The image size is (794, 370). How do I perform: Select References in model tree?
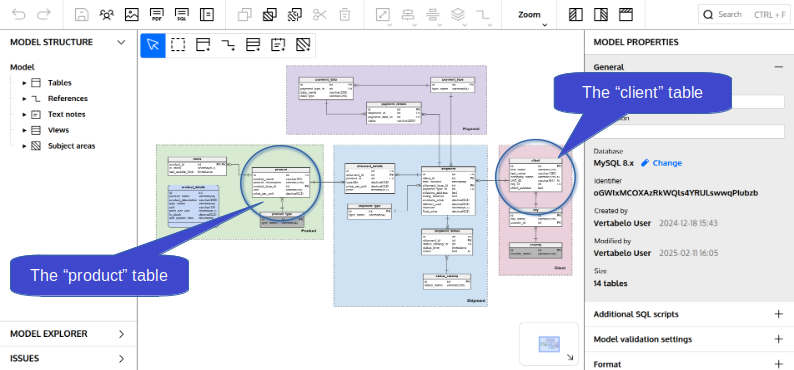click(x=68, y=99)
